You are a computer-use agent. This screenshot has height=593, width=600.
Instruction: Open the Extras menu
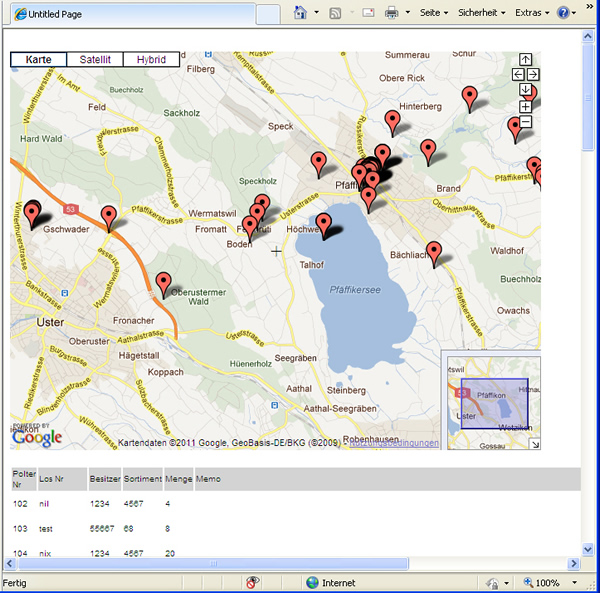coord(532,13)
